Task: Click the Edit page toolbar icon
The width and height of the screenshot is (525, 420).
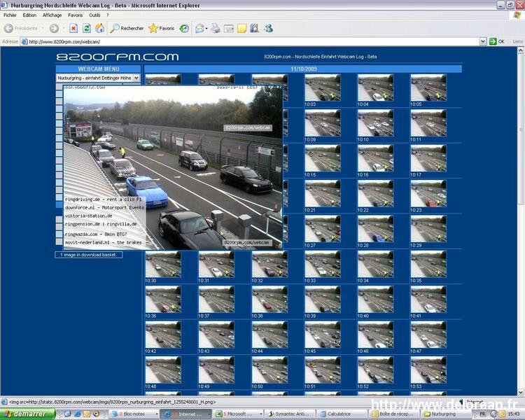Action: [229, 29]
